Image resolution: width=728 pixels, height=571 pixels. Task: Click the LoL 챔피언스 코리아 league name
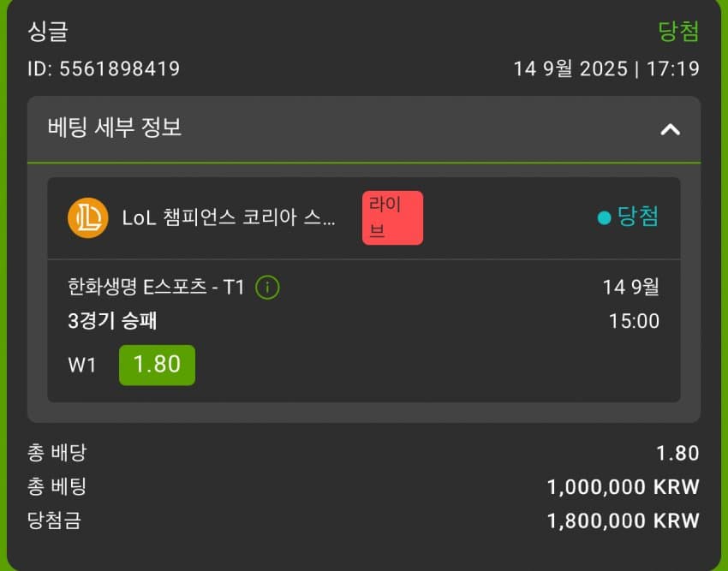[x=229, y=218]
